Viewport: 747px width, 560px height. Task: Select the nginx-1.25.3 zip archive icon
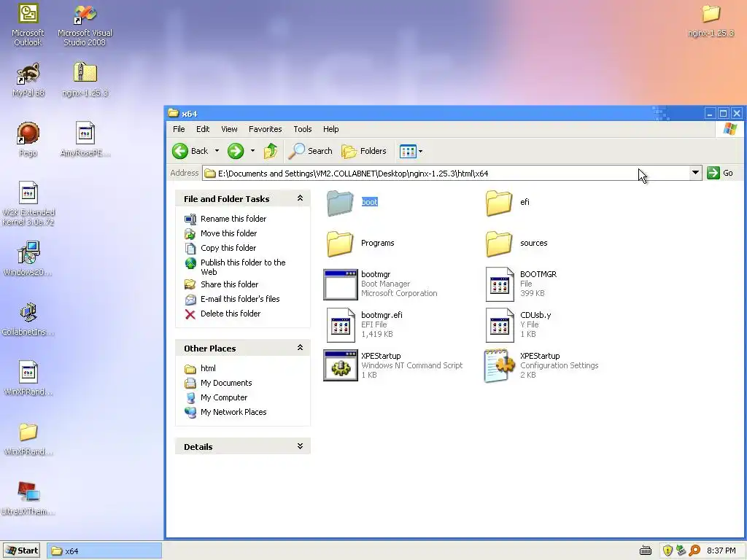[85, 80]
